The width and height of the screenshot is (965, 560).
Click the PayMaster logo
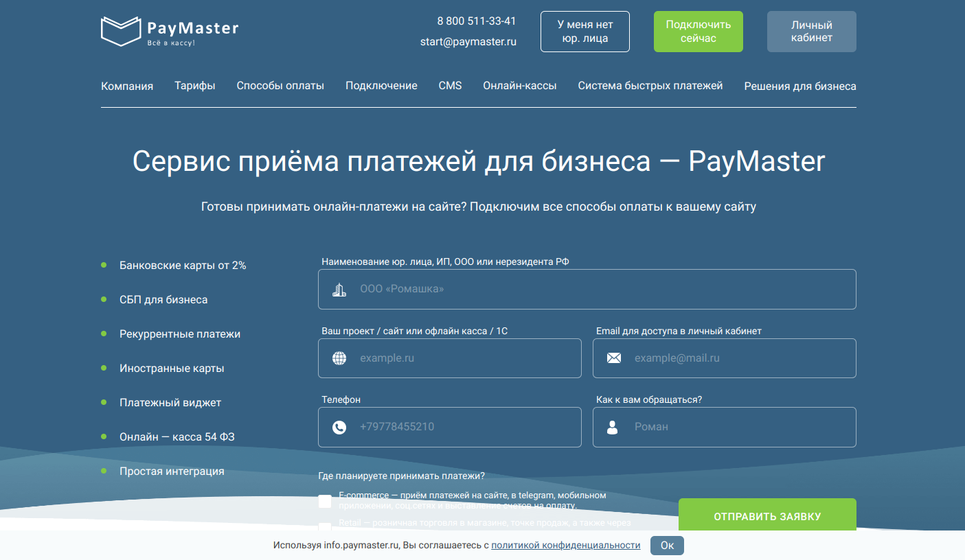coord(170,32)
